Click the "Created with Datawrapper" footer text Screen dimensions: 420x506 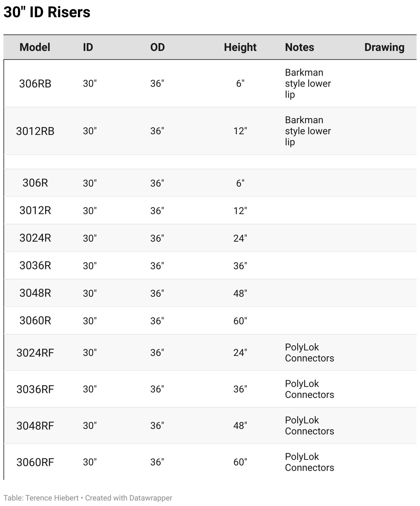tap(128, 498)
